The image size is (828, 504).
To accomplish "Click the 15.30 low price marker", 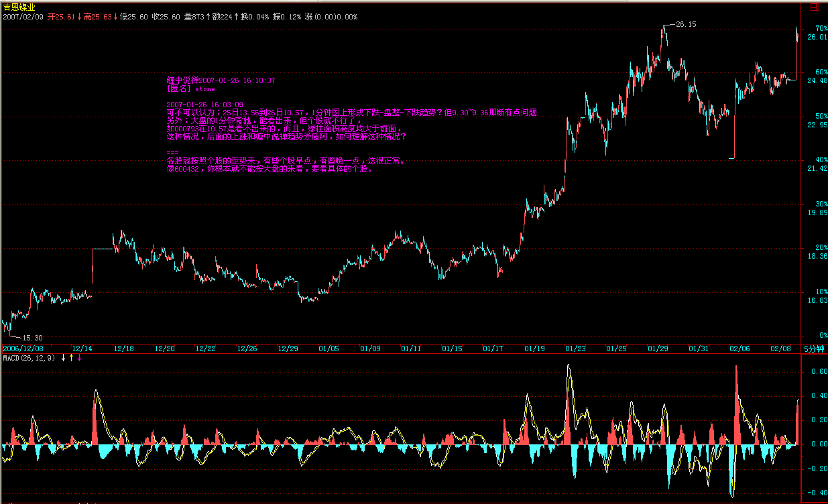I will (32, 338).
